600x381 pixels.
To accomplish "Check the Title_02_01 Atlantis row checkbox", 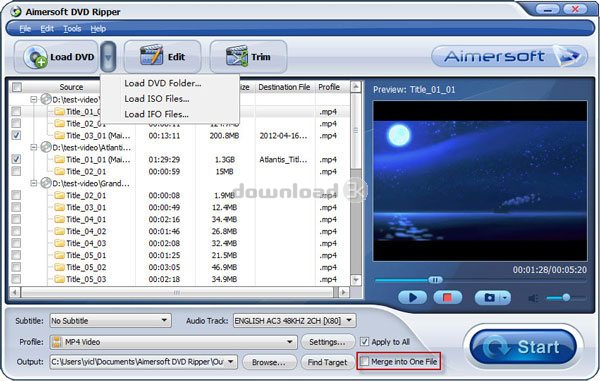I will (x=16, y=171).
